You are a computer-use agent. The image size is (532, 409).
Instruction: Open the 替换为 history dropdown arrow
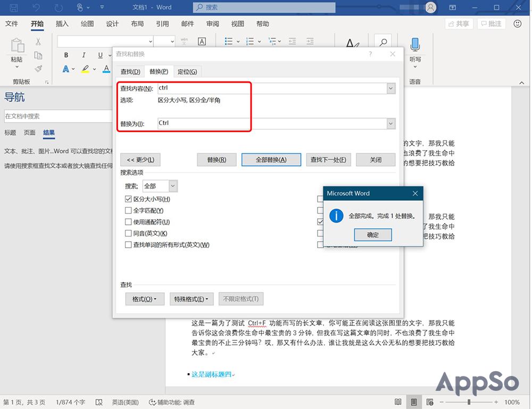[x=391, y=124]
